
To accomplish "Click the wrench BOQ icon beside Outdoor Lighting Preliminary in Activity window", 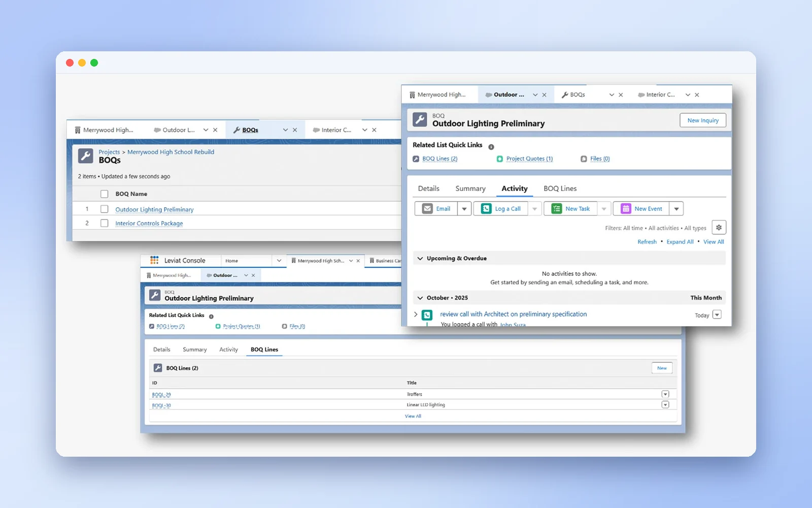I will point(420,120).
